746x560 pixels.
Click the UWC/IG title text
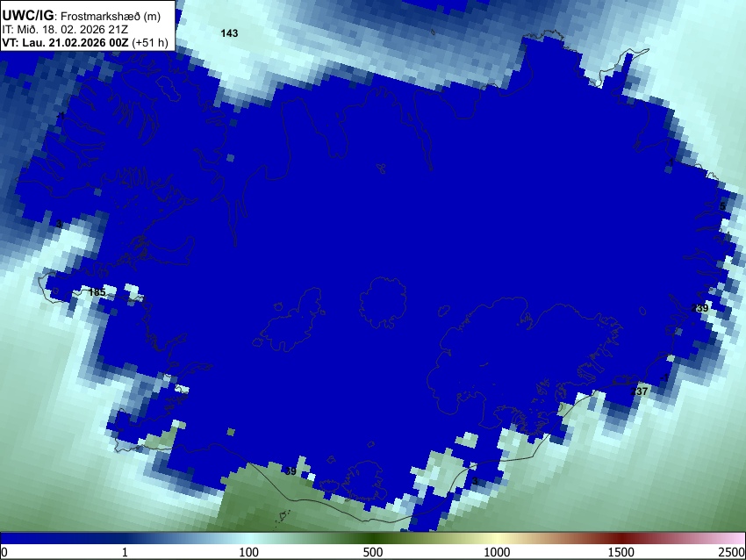27,16
